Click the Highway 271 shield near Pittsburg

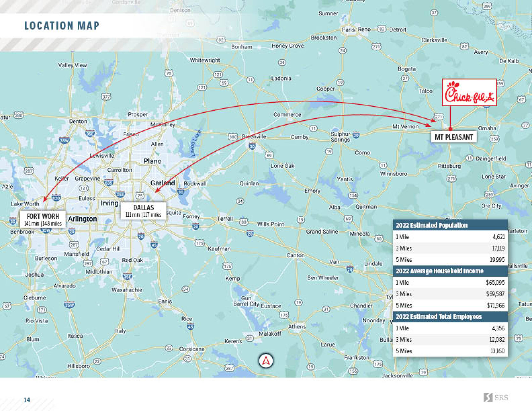451,179
